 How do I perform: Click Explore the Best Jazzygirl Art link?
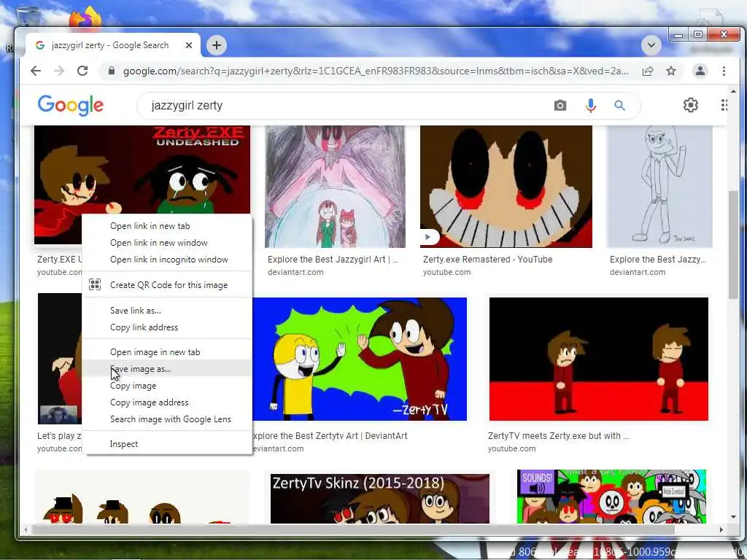pos(333,260)
